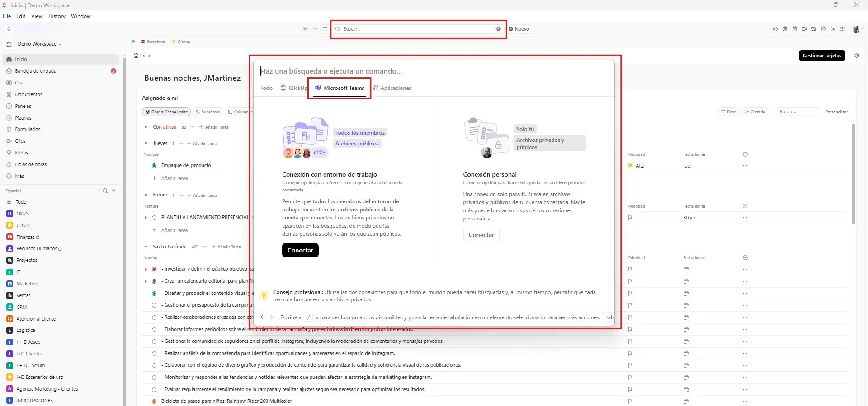Start a clip with the video camera icon
Screen dimensions: 868x406
(x=804, y=29)
